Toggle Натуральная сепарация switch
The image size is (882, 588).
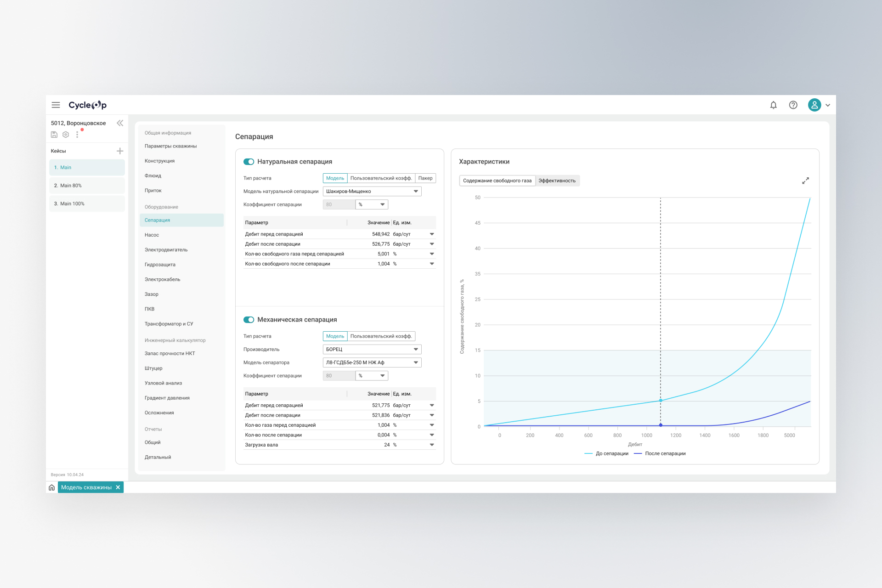coord(249,162)
